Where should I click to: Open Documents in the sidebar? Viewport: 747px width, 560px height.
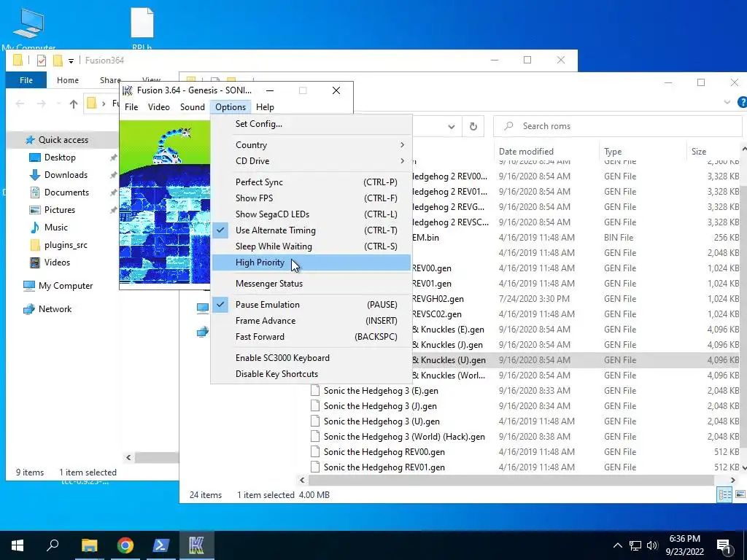[x=66, y=192]
